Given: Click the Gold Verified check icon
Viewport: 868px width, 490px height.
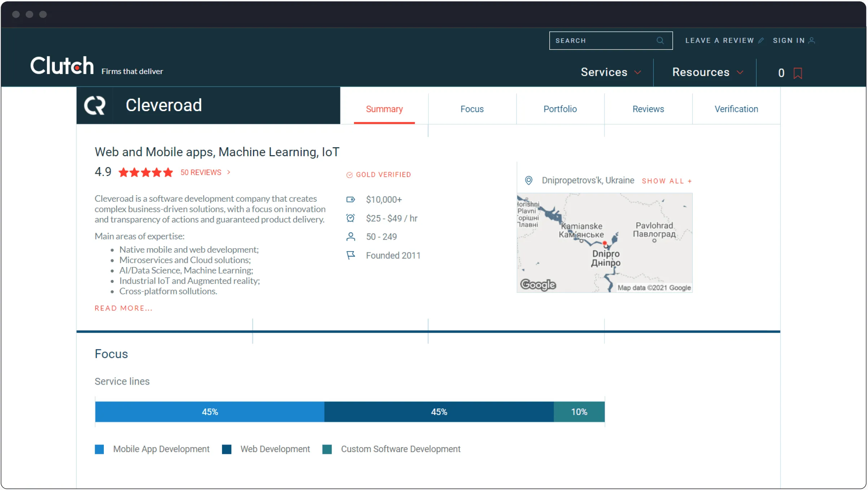Looking at the screenshot, I should [349, 175].
